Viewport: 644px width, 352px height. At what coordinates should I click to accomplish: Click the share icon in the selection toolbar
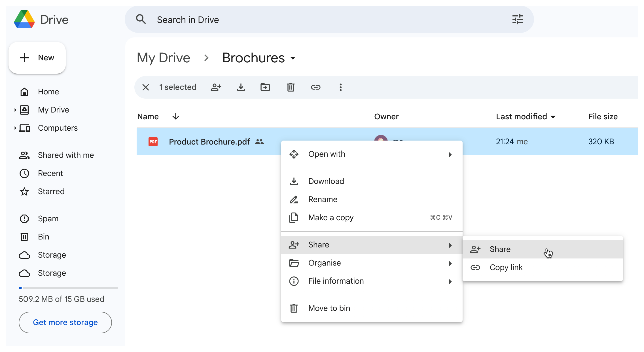click(x=216, y=87)
